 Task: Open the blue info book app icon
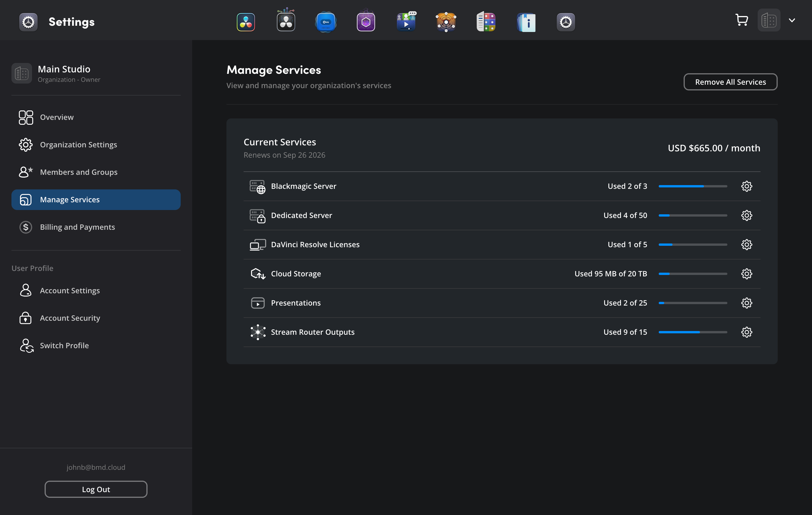pos(526,22)
